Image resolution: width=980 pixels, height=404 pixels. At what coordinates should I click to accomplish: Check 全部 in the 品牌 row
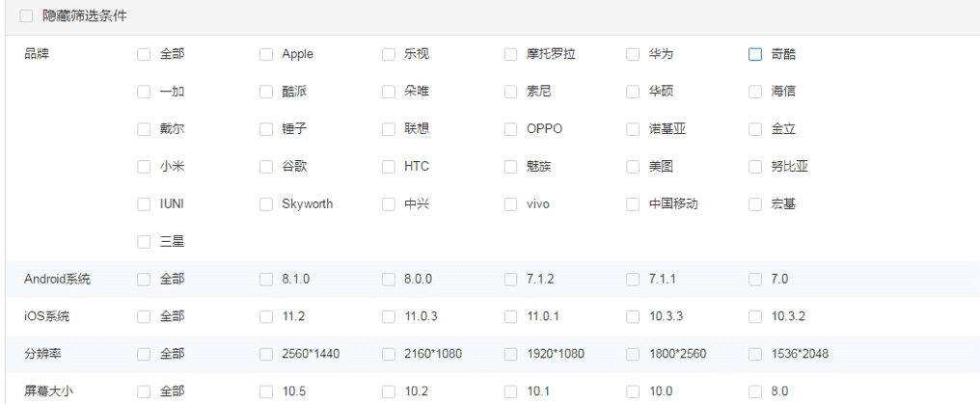pos(144,54)
